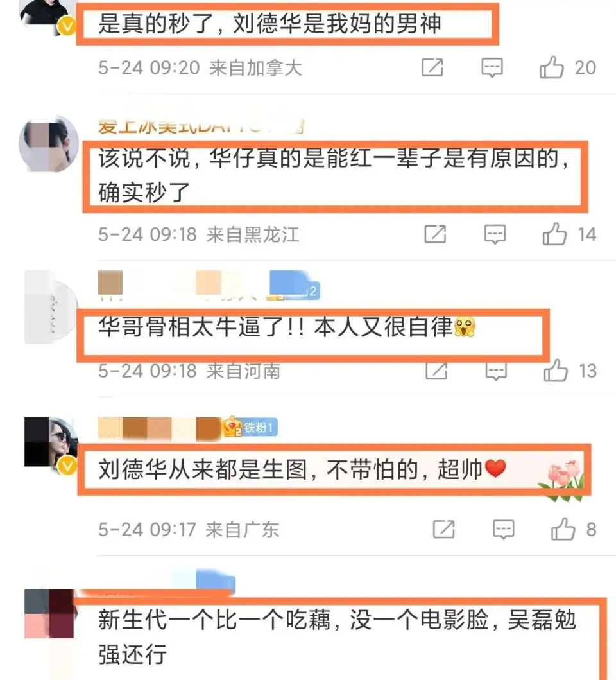Reply to the comment from 广东
Screen dimensions: 616x680
click(x=503, y=530)
